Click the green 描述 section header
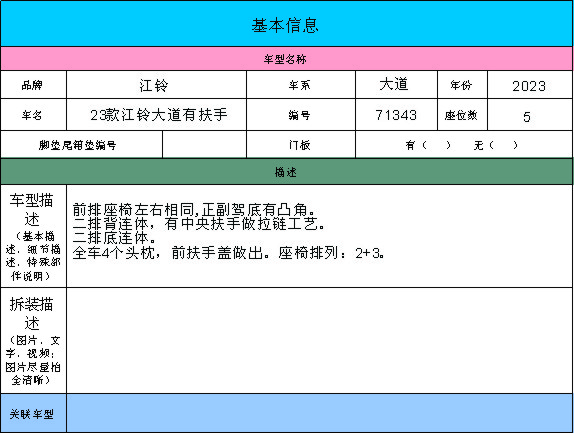The image size is (574, 433). pyautogui.click(x=287, y=172)
